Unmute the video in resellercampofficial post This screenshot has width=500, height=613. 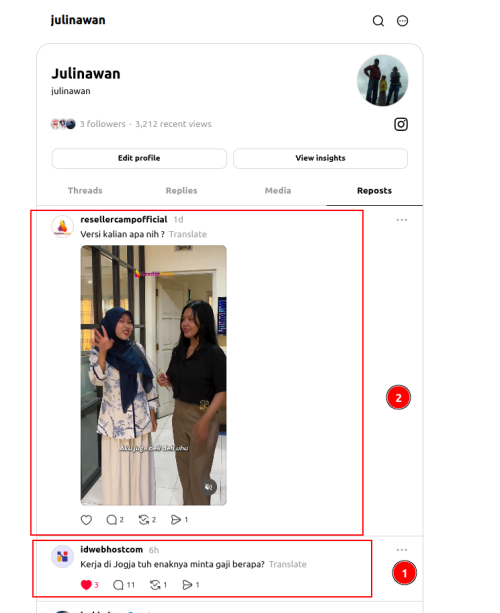209,487
